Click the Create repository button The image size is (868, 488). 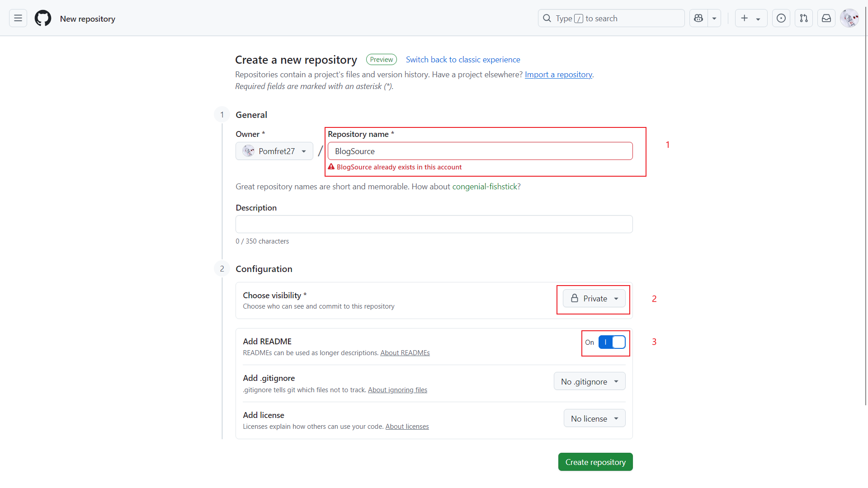[595, 462]
